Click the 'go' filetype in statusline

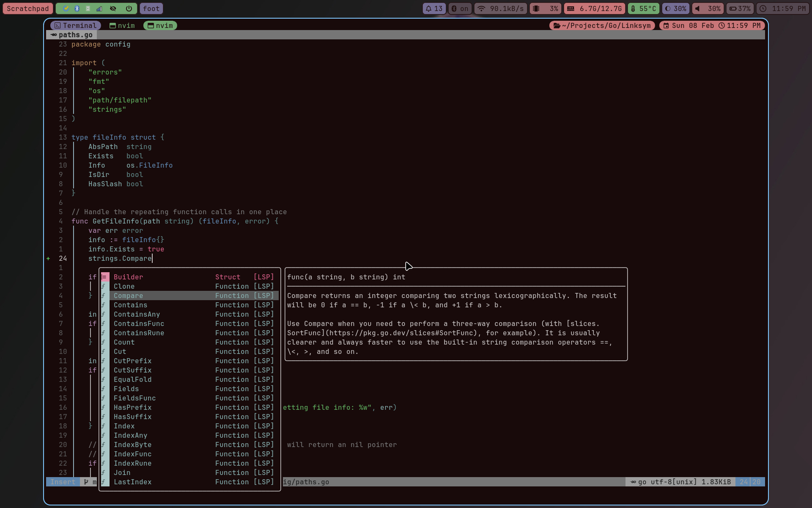642,482
